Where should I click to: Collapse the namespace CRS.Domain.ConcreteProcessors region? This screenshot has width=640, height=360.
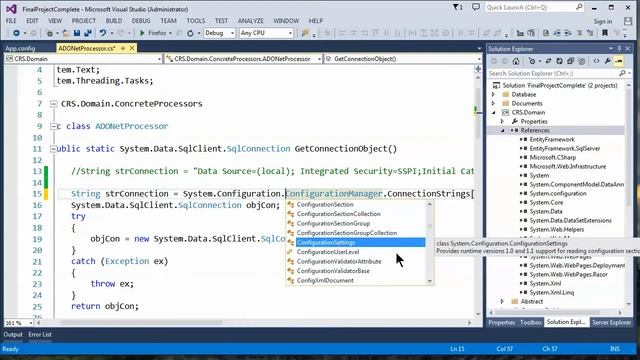click(x=53, y=104)
